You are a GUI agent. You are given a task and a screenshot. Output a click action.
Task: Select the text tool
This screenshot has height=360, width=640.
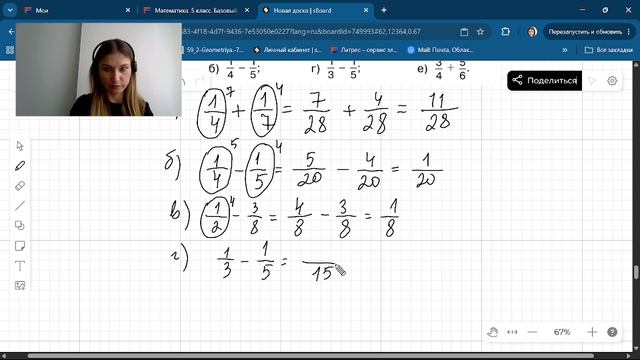[20, 266]
